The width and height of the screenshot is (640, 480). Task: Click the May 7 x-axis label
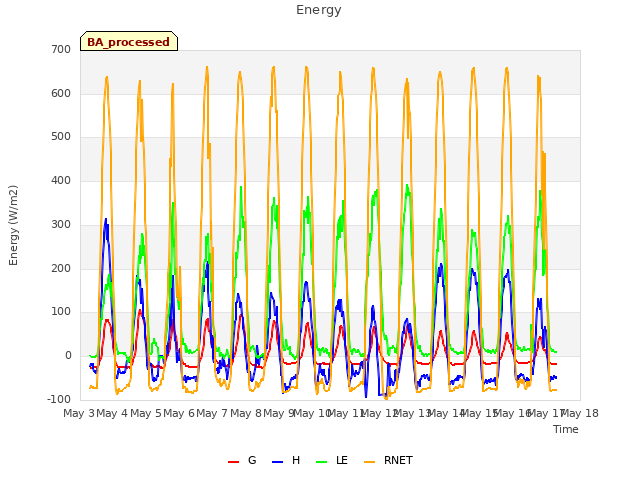pos(212,413)
